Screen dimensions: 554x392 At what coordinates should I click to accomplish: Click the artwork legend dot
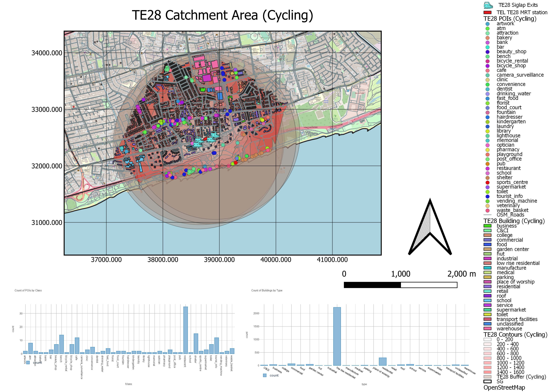click(487, 24)
